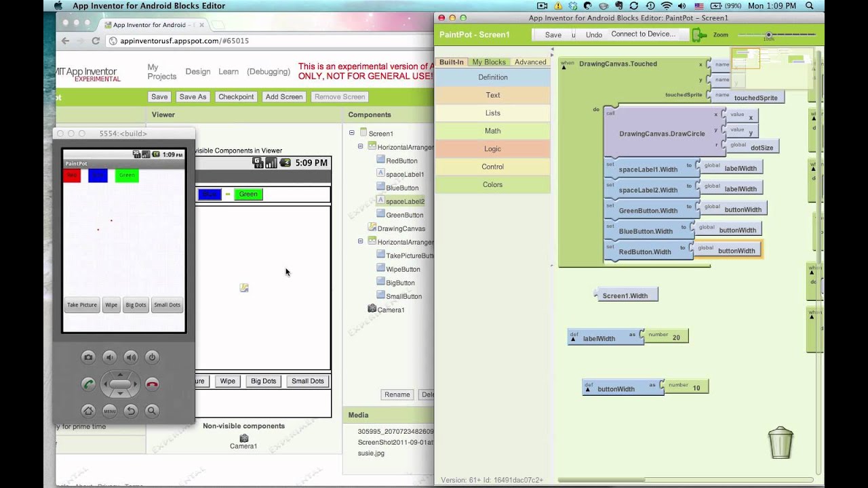
Task: Click the Red button in emulator screen
Action: pos(72,176)
